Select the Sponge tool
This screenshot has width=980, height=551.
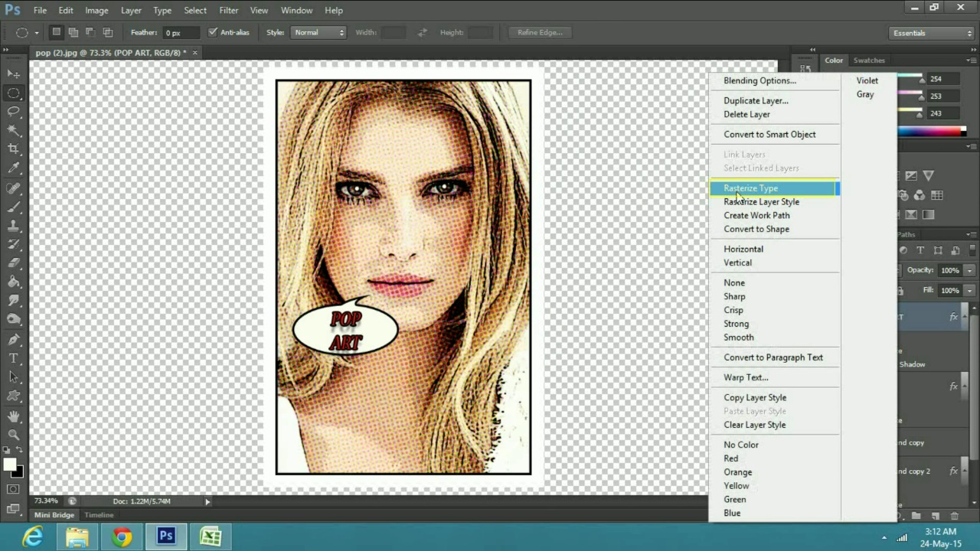14,320
